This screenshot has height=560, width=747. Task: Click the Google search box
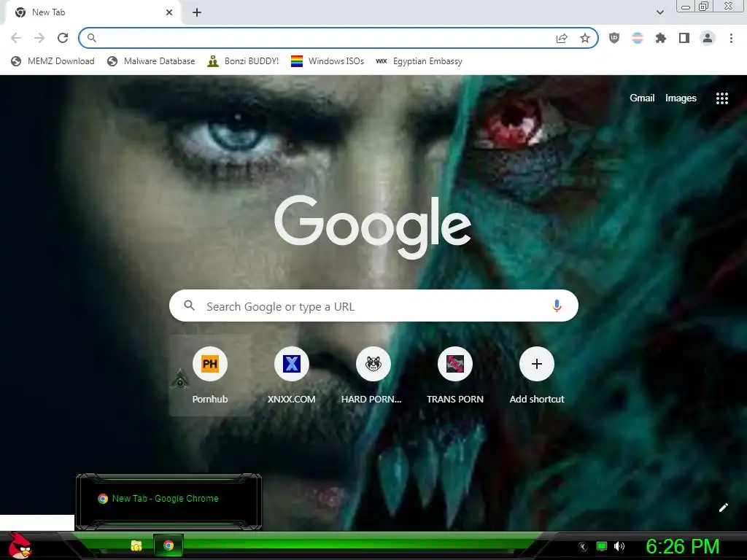pos(373,306)
